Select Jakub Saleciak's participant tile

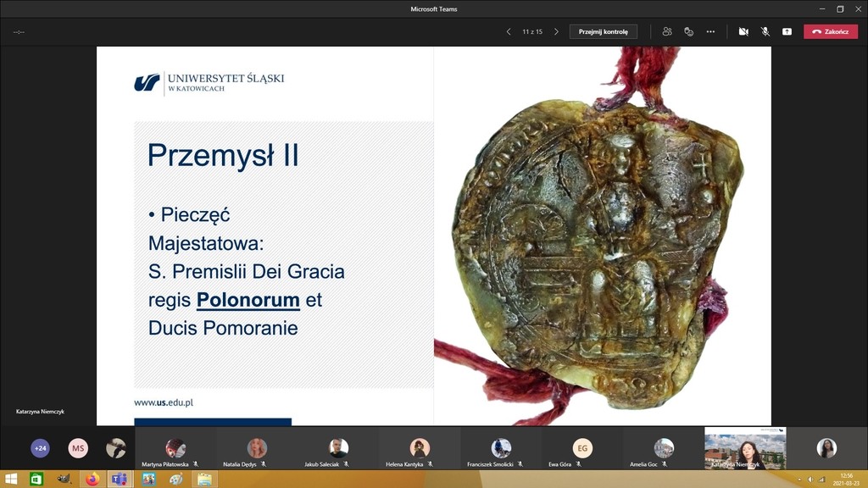tap(338, 448)
